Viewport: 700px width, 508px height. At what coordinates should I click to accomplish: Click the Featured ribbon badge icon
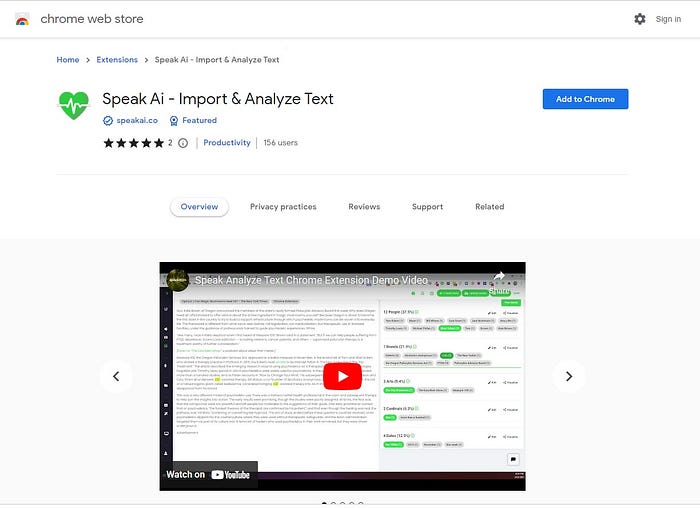[174, 121]
